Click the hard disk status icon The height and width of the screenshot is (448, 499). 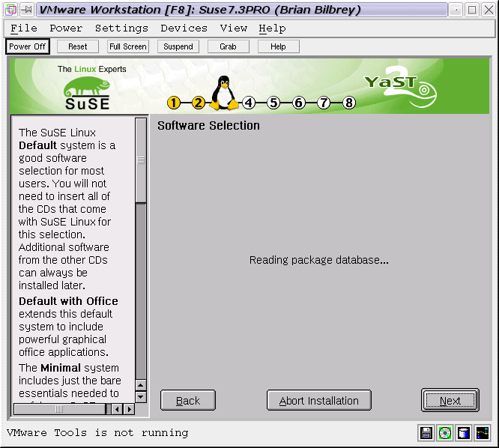pyautogui.click(x=464, y=433)
